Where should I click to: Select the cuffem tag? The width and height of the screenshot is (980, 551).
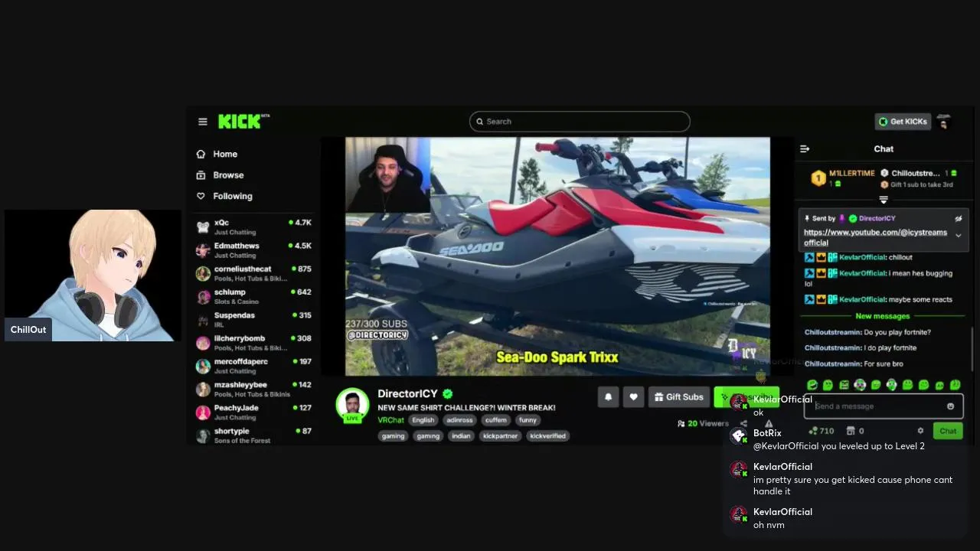click(496, 420)
